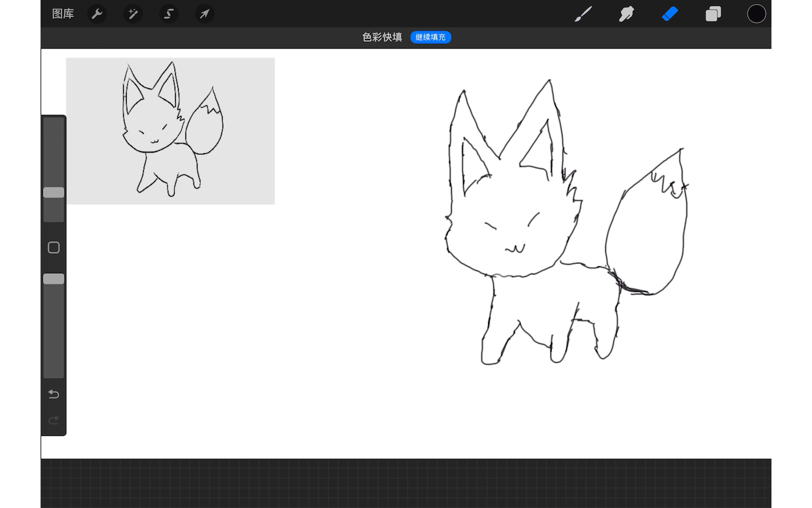This screenshot has height=508, width=812.
Task: Open the black active color swatch
Action: [x=757, y=14]
